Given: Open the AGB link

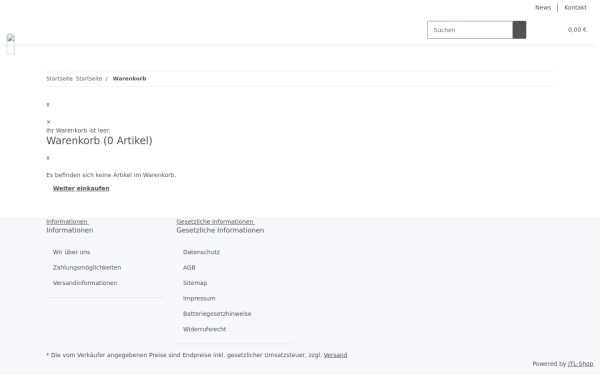Looking at the screenshot, I should pyautogui.click(x=189, y=267).
